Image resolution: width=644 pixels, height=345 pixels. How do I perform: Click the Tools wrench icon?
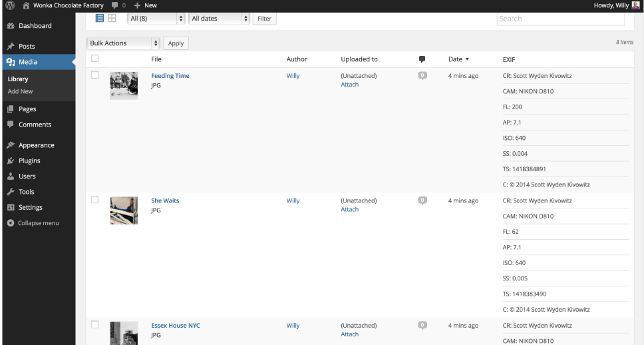[11, 192]
